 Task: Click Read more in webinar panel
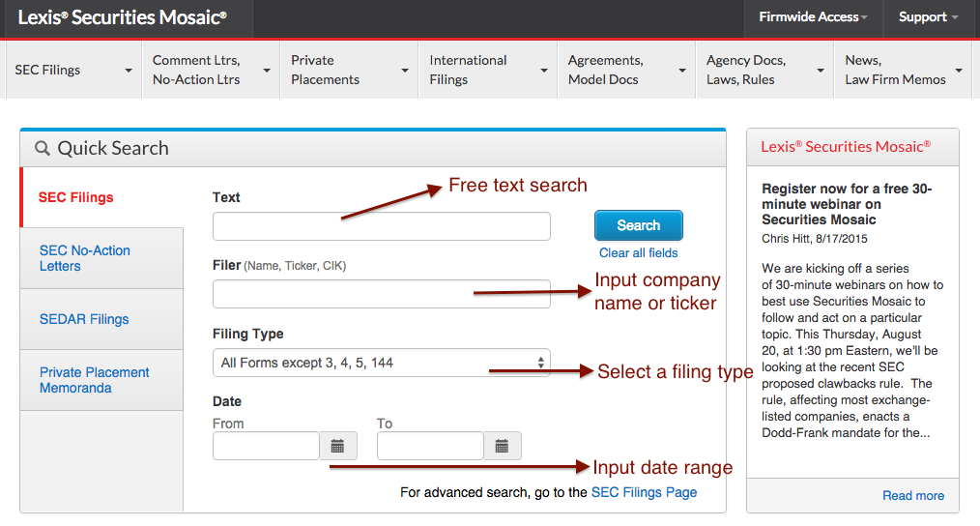click(913, 495)
